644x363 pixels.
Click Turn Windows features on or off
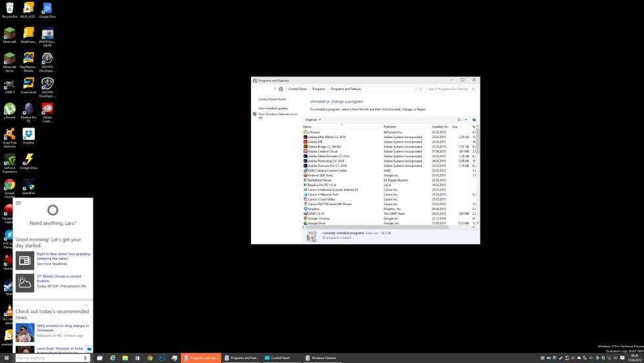[277, 116]
